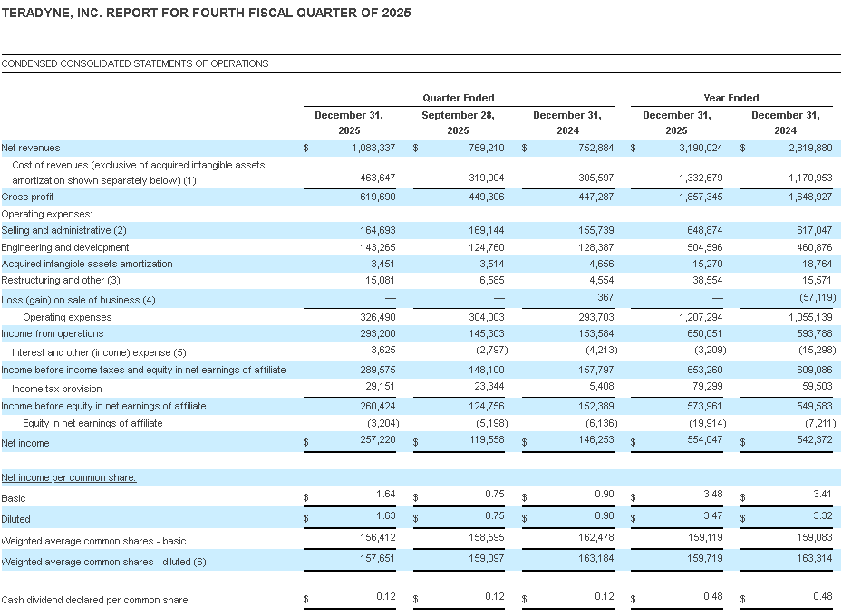Select gross profit value 619,690

coord(378,197)
